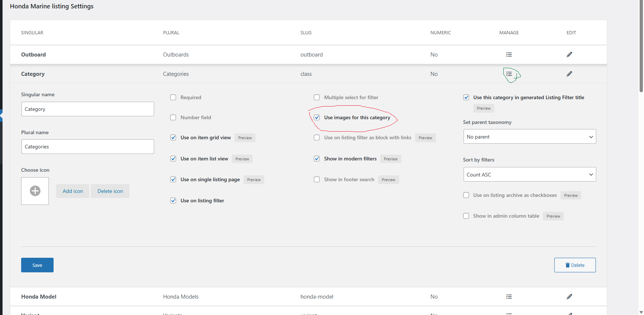Uncheck Use on listing filter
The image size is (644, 315).
(x=173, y=201)
